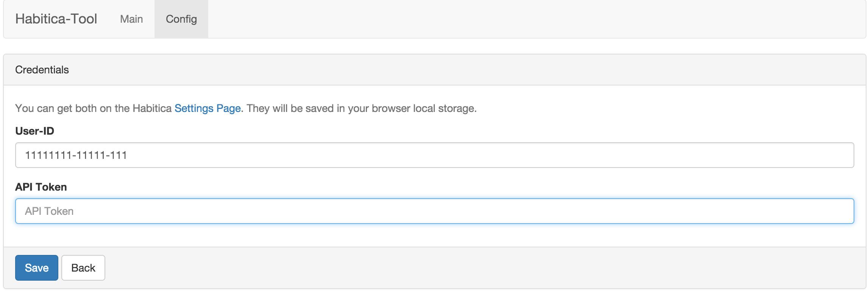
Task: Open the Config tab
Action: point(181,19)
